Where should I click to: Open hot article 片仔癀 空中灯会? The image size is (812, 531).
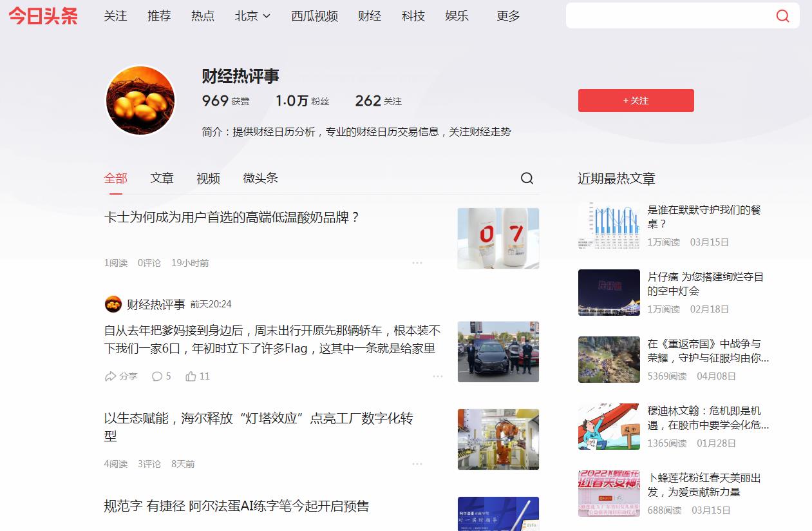pos(706,284)
